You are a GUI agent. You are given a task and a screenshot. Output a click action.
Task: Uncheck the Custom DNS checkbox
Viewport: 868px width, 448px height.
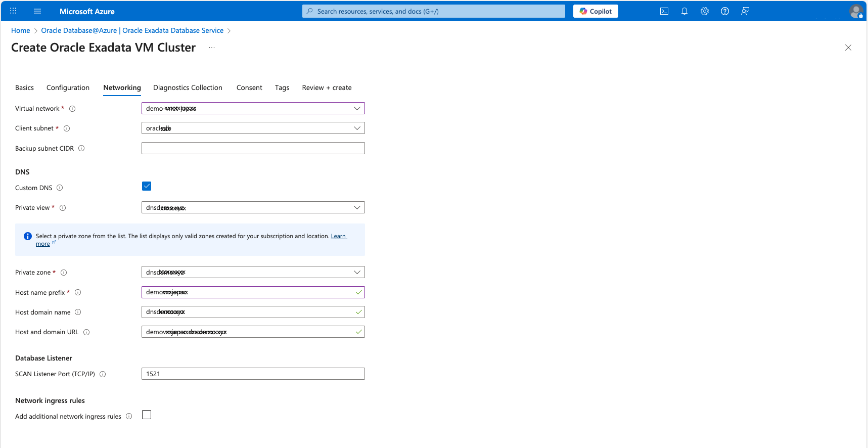(147, 186)
